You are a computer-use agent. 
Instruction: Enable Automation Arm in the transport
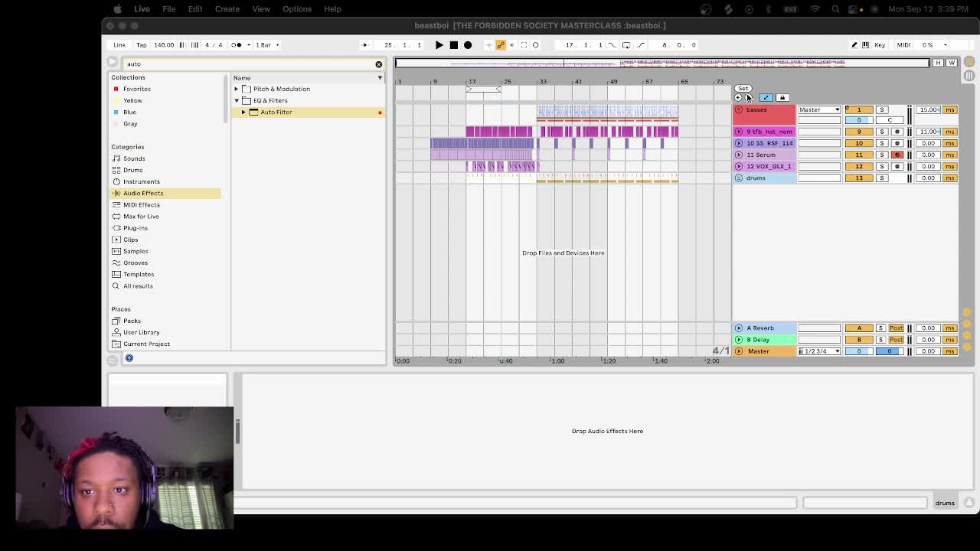pyautogui.click(x=501, y=45)
